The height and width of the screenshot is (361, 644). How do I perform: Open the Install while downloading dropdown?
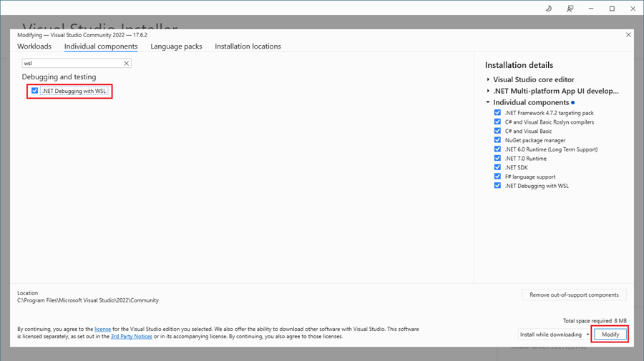(x=554, y=335)
